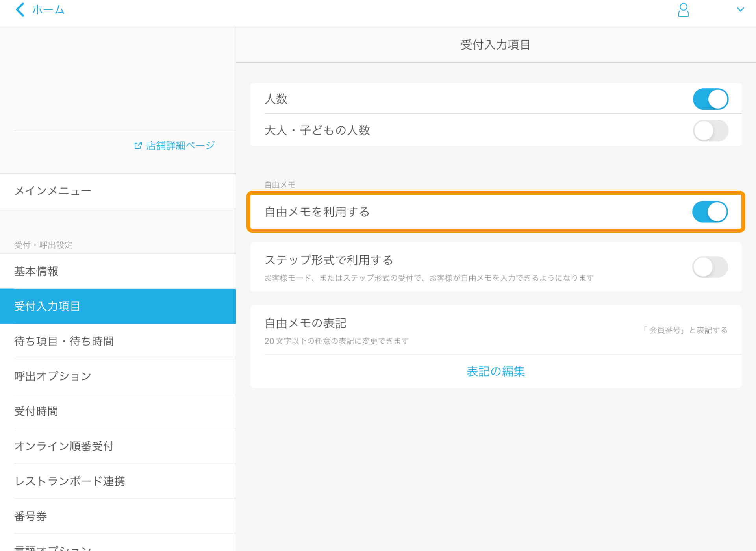Viewport: 756px width, 551px height.
Task: Click the 自由メモ section label
Action: [x=280, y=185]
